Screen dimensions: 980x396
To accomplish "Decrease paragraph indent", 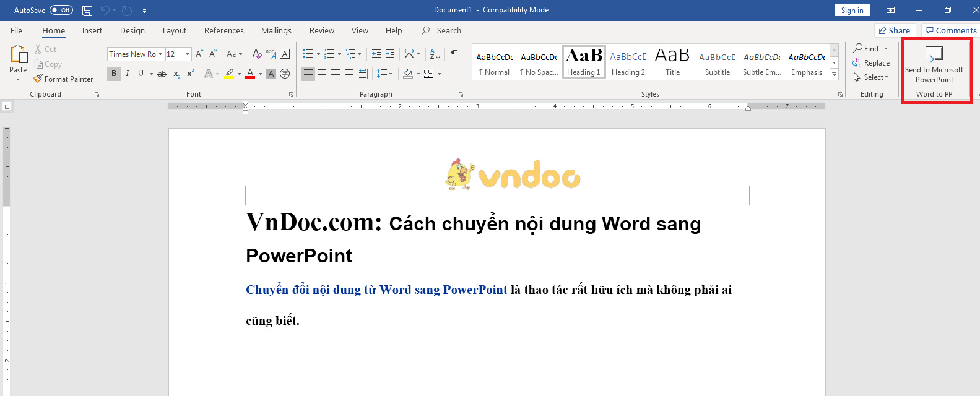I will [376, 54].
